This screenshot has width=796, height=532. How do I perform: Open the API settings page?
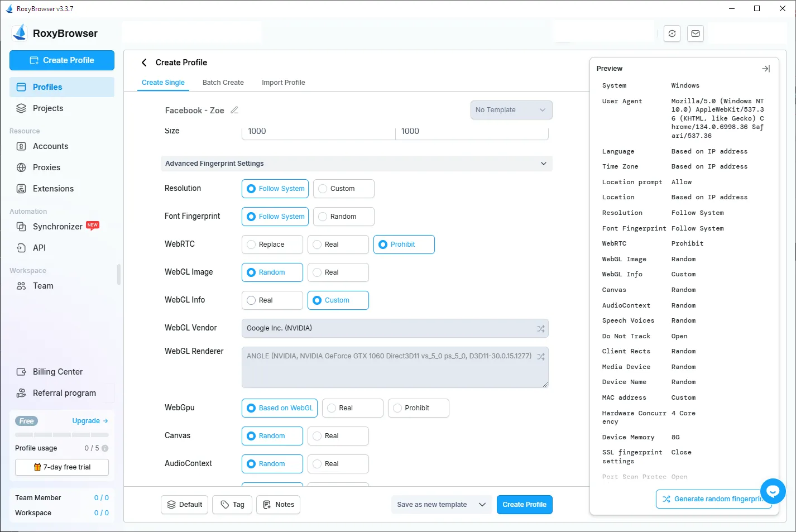tap(62, 248)
